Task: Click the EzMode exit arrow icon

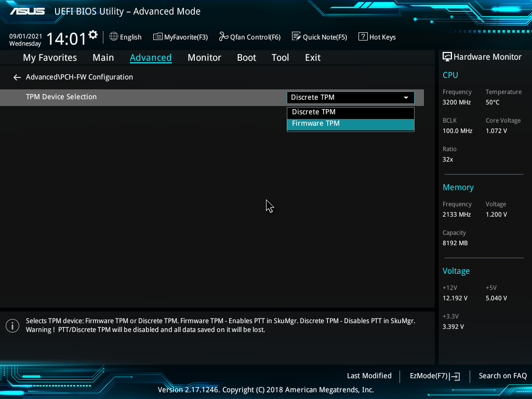Action: pos(455,376)
